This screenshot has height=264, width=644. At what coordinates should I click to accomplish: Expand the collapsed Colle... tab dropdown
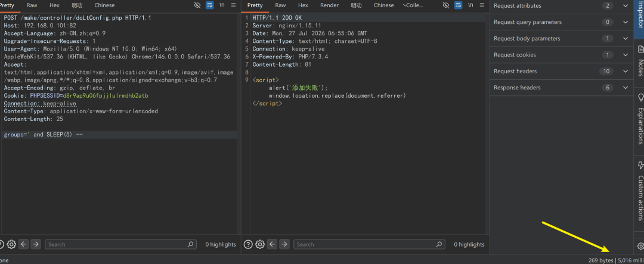413,5
